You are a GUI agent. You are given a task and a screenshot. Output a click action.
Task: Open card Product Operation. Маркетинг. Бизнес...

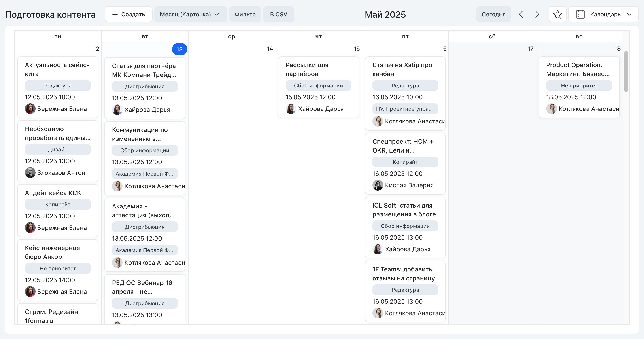pyautogui.click(x=579, y=87)
